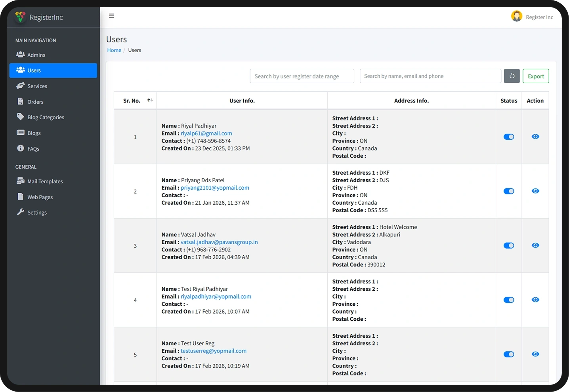Select Users label in sidebar

pos(34,70)
